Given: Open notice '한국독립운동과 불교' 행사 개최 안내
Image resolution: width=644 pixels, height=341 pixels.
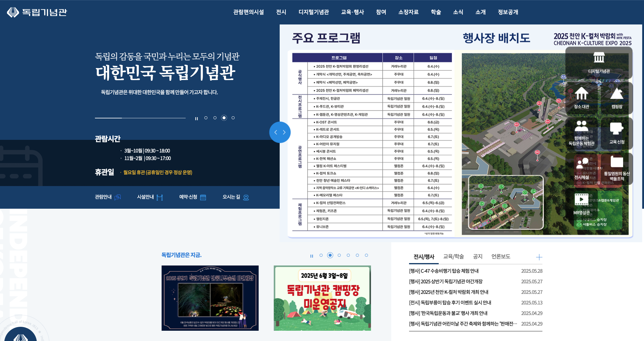Looking at the screenshot, I should [448, 313].
